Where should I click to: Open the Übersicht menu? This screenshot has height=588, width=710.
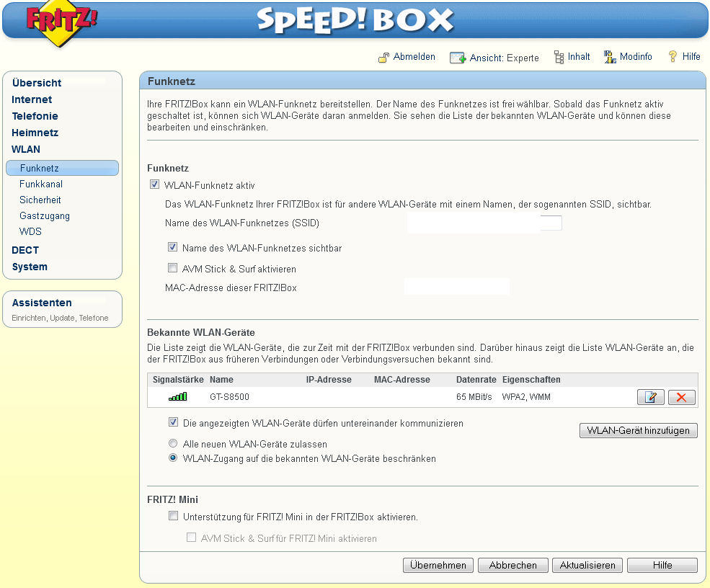coord(37,83)
